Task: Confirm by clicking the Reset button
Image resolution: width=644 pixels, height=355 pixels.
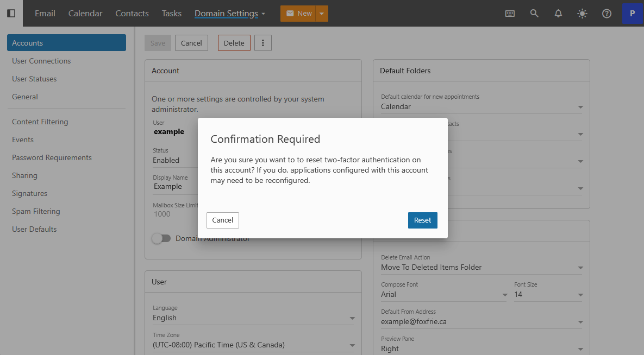Action: tap(422, 220)
